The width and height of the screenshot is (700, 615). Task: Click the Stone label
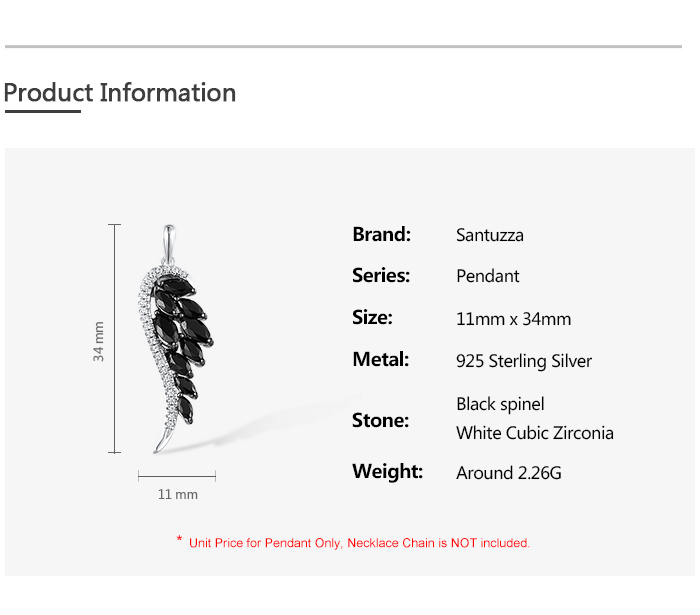pos(380,421)
